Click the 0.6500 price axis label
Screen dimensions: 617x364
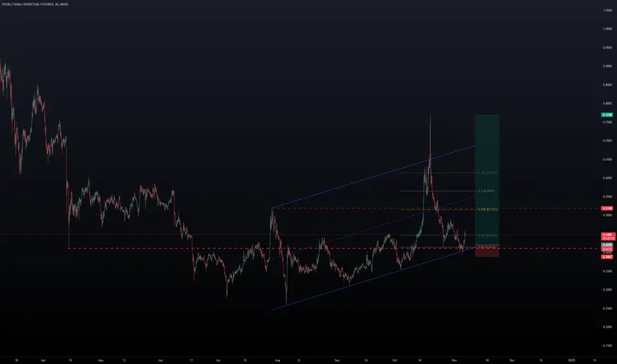tap(607, 159)
